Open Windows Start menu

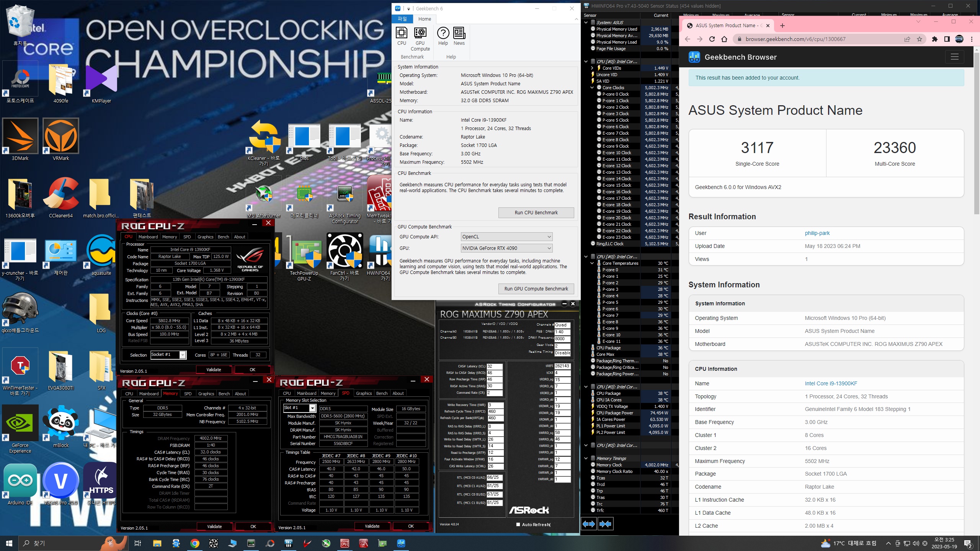pyautogui.click(x=9, y=543)
